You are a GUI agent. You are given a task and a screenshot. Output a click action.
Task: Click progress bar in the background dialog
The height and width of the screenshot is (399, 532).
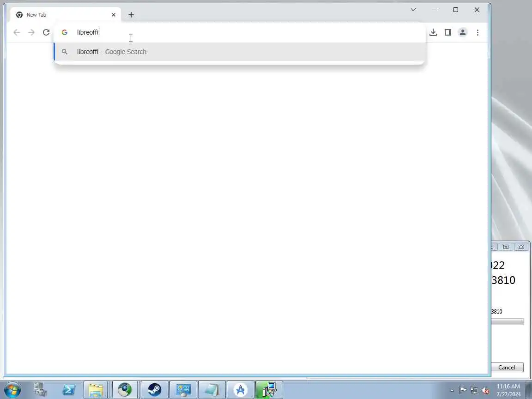point(508,321)
